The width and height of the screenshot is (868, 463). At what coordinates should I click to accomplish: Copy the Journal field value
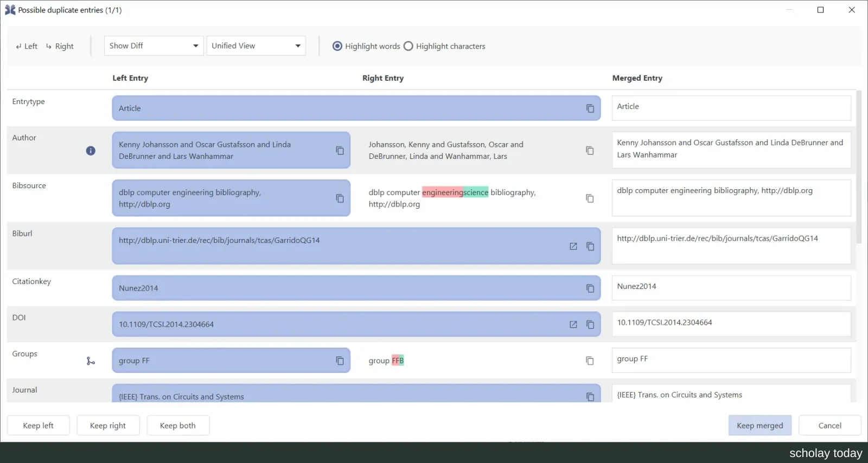pyautogui.click(x=590, y=397)
